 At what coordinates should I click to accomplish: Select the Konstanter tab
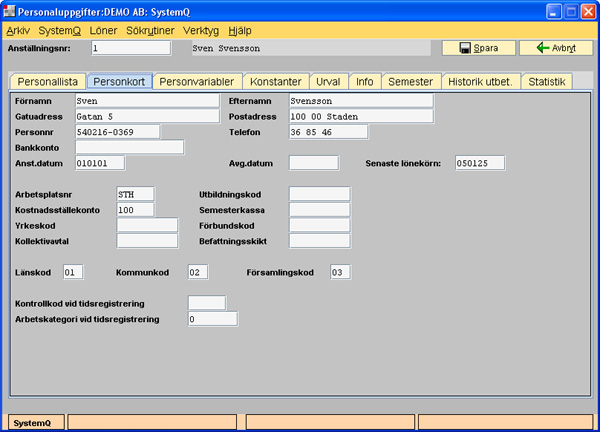coord(275,81)
